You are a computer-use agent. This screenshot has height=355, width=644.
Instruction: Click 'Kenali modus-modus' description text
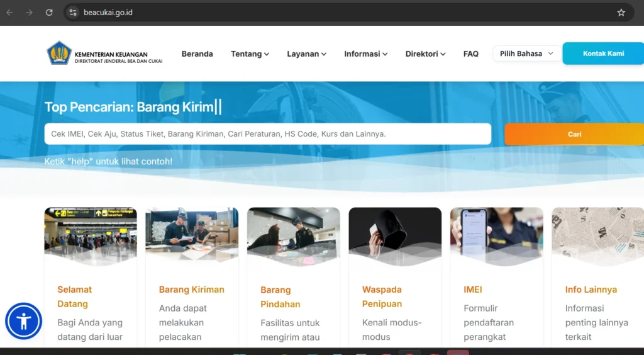click(x=392, y=330)
